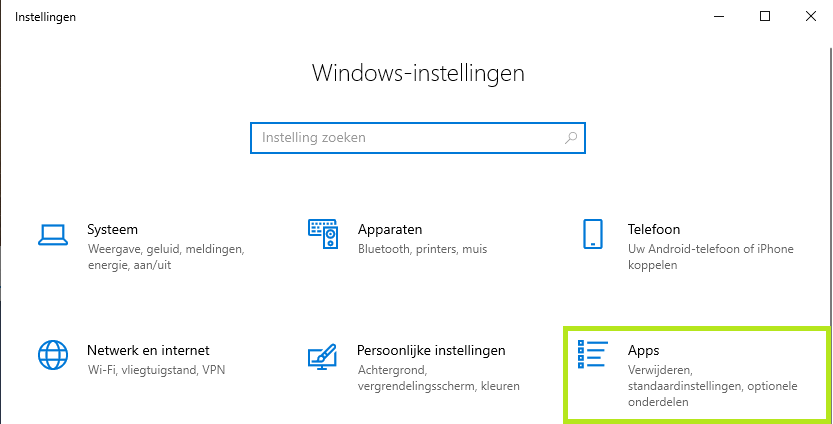The height and width of the screenshot is (424, 833).
Task: Open the Apps settings heading
Action: pos(643,351)
